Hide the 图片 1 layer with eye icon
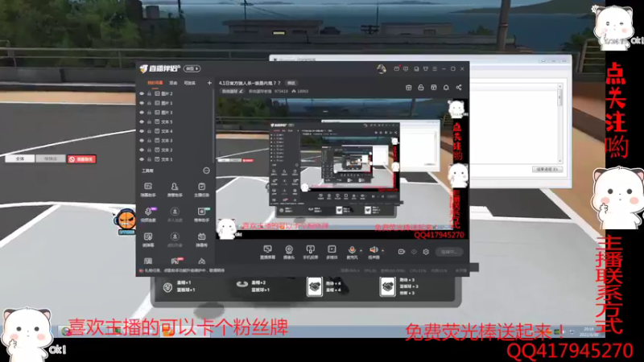Screen dimensions: 644x362 142,103
